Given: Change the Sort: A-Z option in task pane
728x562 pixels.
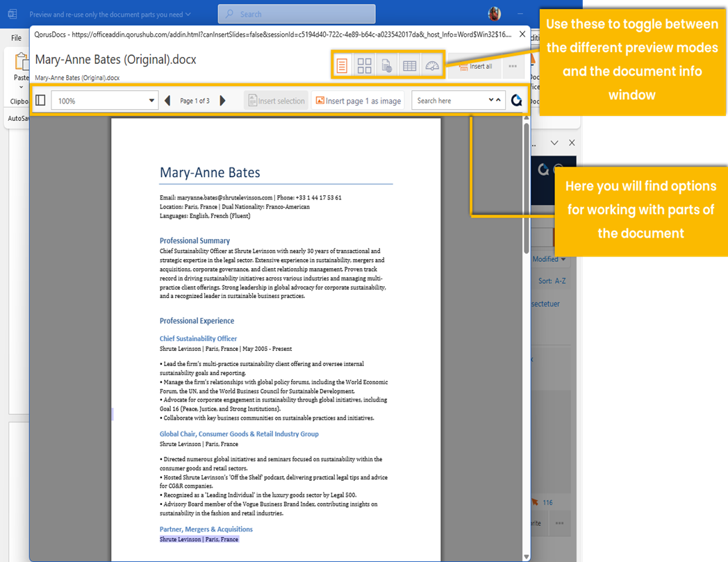Looking at the screenshot, I should [x=552, y=281].
